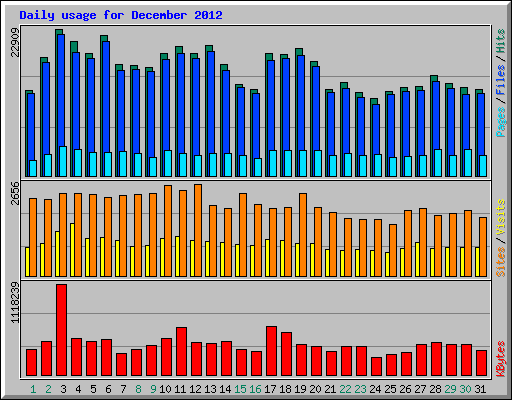512x400 pixels.
Task: Click day label '6' on the x-axis
Action: [108, 389]
